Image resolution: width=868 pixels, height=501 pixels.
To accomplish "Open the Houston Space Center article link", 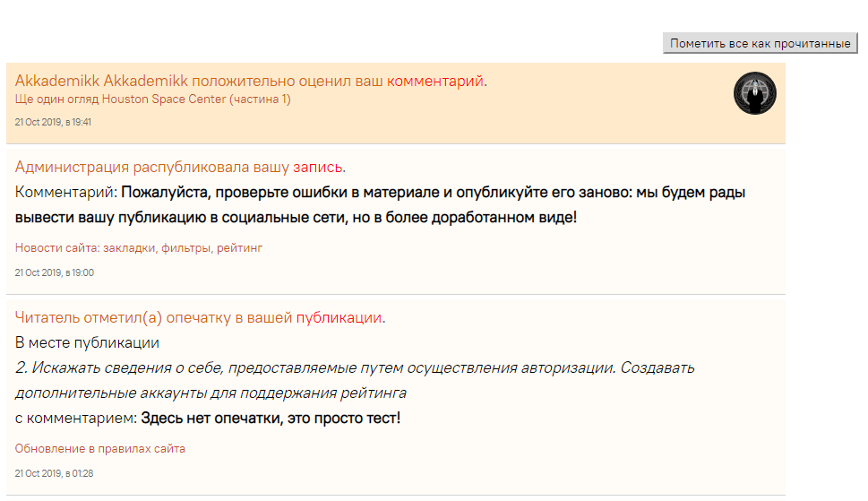I will (x=152, y=99).
